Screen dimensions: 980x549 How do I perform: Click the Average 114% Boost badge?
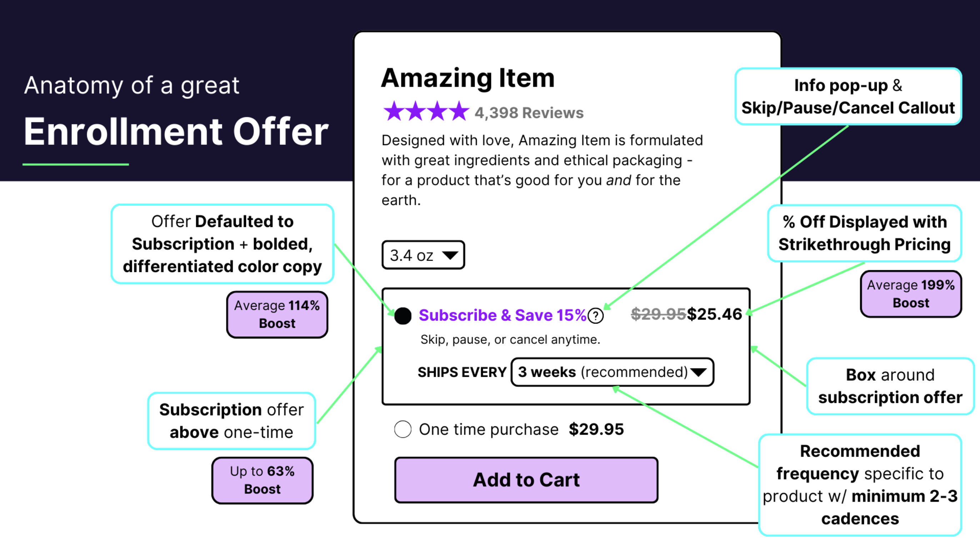[x=277, y=315]
